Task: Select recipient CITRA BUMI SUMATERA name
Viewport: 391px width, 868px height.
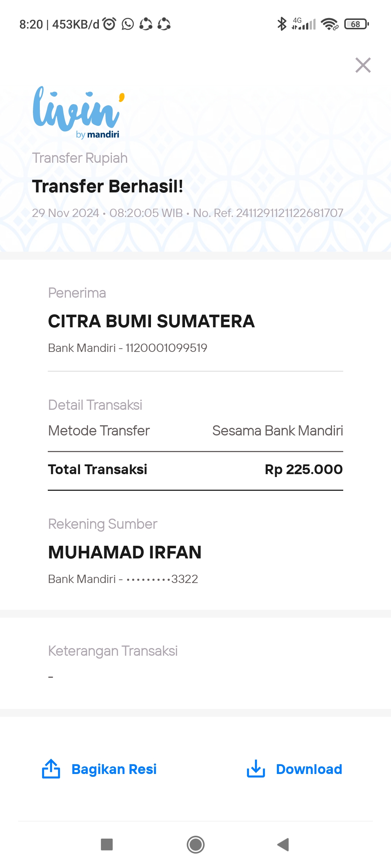Action: (151, 321)
